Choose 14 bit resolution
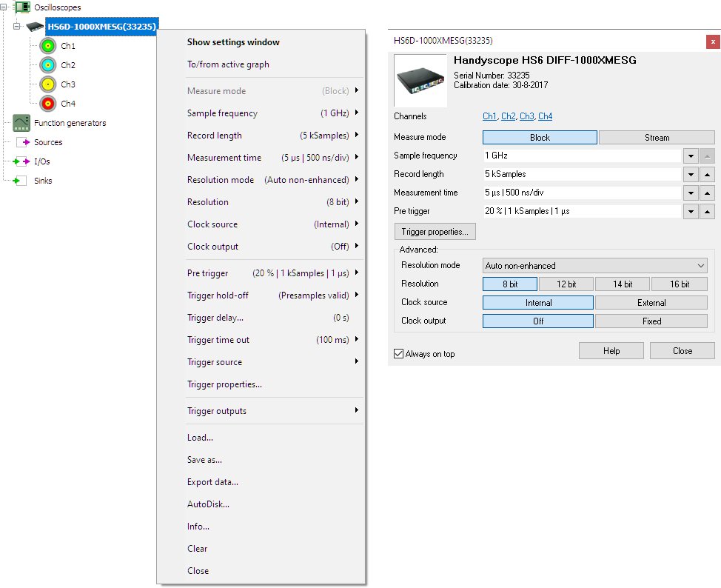 click(x=623, y=284)
